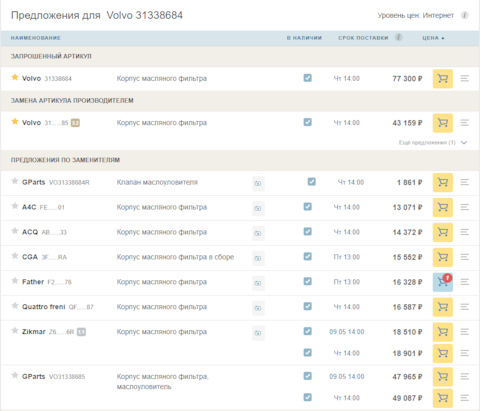View photo of Zikmar oil filter housing
The height and width of the screenshot is (411, 480).
click(x=258, y=333)
